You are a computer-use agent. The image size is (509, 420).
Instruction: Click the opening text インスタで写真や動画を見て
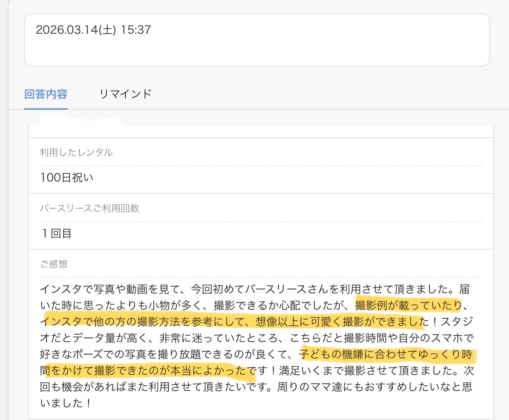(x=109, y=289)
